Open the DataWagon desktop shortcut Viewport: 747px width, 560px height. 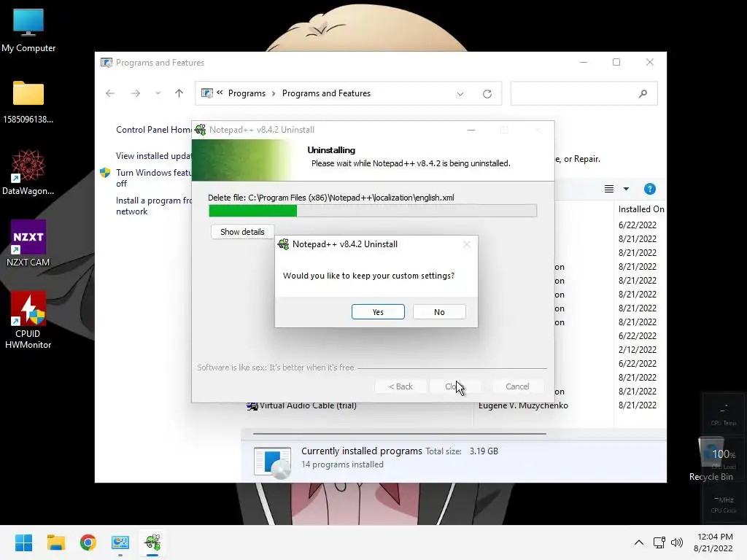(28, 172)
